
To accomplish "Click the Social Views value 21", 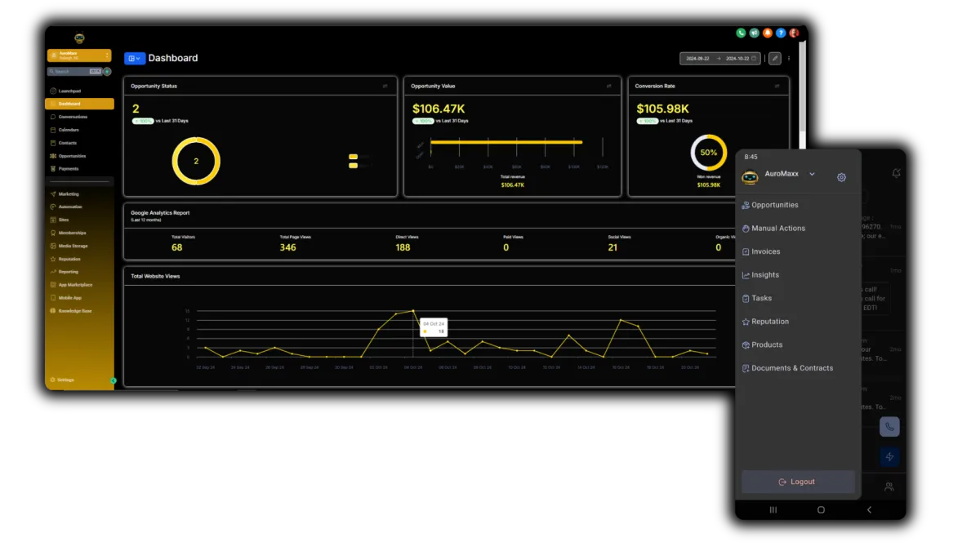I will point(612,247).
